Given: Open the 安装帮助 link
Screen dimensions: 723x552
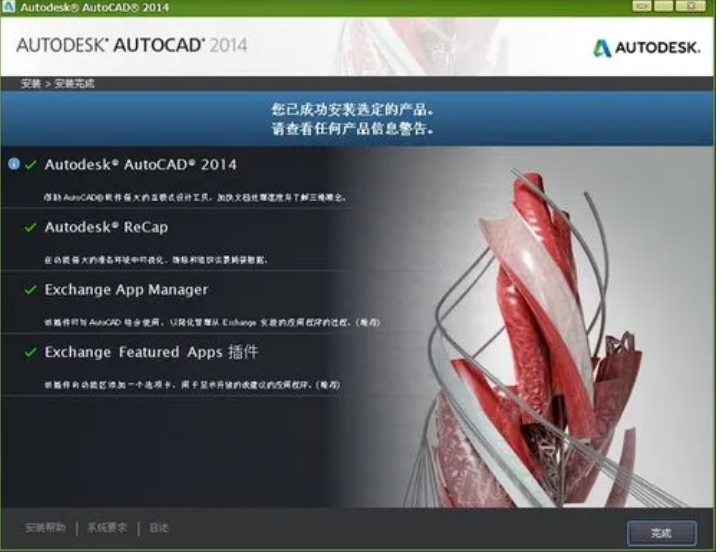Looking at the screenshot, I should [x=46, y=527].
